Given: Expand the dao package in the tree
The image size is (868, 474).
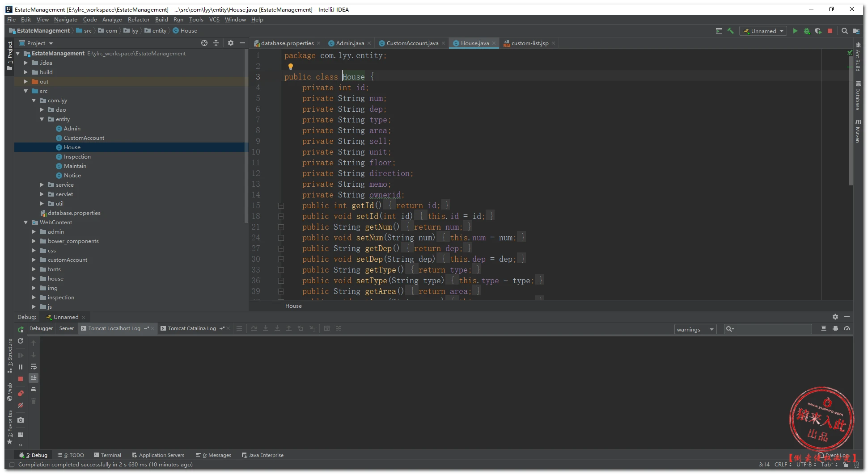Looking at the screenshot, I should pyautogui.click(x=42, y=110).
